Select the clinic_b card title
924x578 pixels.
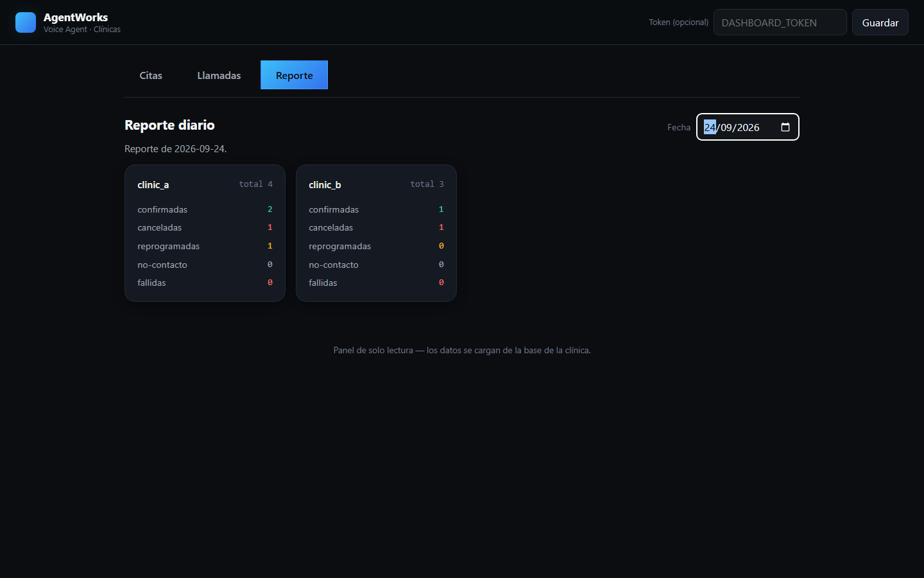tap(325, 185)
